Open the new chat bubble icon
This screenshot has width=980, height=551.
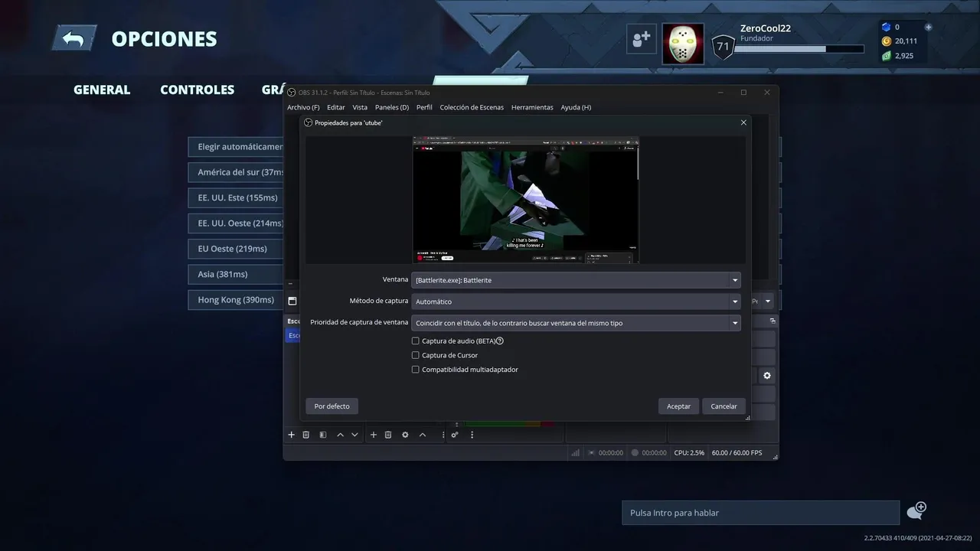(916, 511)
